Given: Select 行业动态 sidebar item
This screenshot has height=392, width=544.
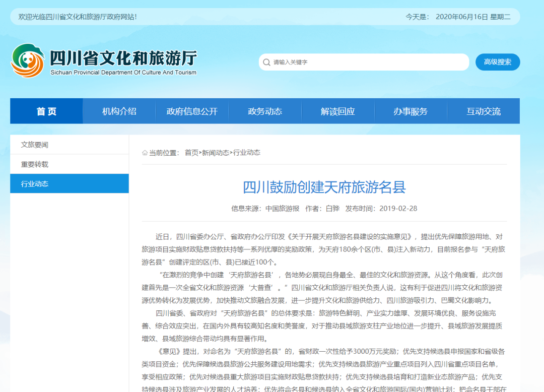Looking at the screenshot, I should (x=35, y=184).
